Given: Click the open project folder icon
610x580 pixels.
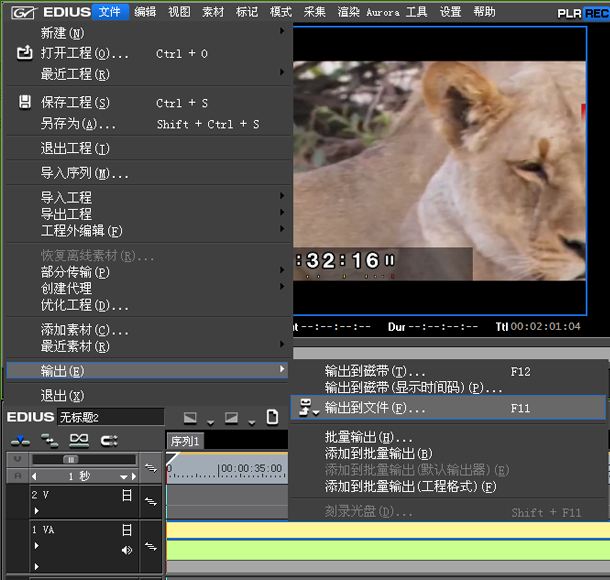Looking at the screenshot, I should coord(25,53).
